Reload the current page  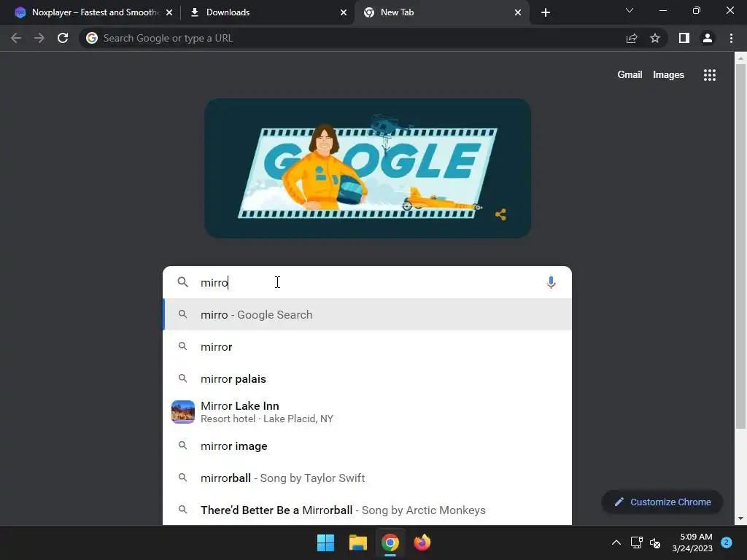point(63,38)
